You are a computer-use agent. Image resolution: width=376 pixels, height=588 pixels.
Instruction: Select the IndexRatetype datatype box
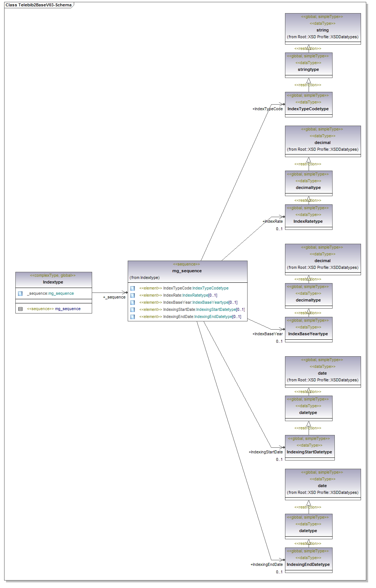click(x=308, y=221)
